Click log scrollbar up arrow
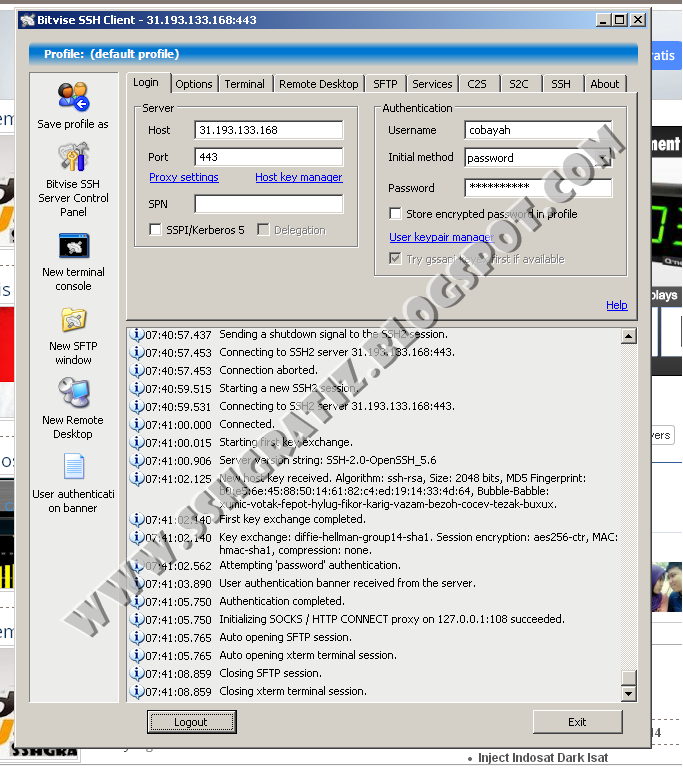This screenshot has width=683, height=769. (x=629, y=336)
